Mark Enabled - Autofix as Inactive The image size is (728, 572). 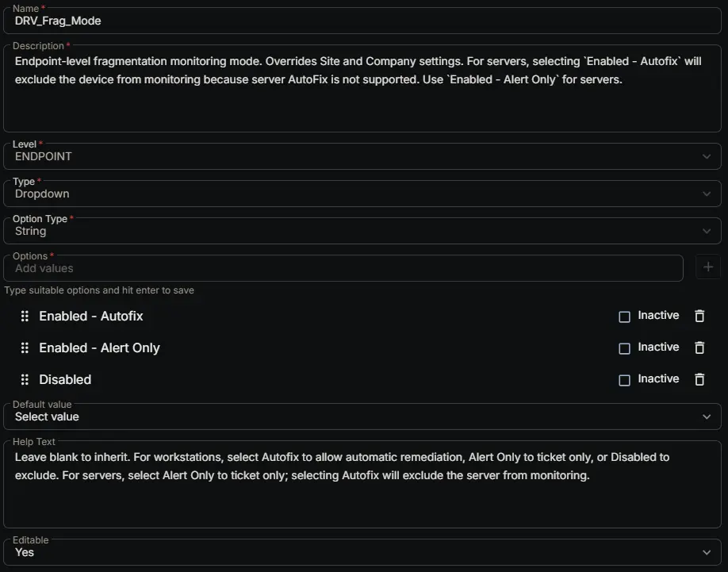[x=624, y=317]
